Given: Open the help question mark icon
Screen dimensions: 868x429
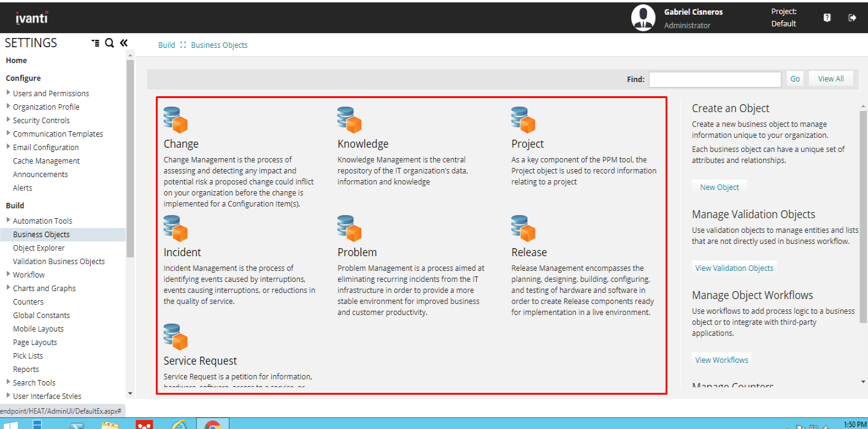Looking at the screenshot, I should click(827, 18).
